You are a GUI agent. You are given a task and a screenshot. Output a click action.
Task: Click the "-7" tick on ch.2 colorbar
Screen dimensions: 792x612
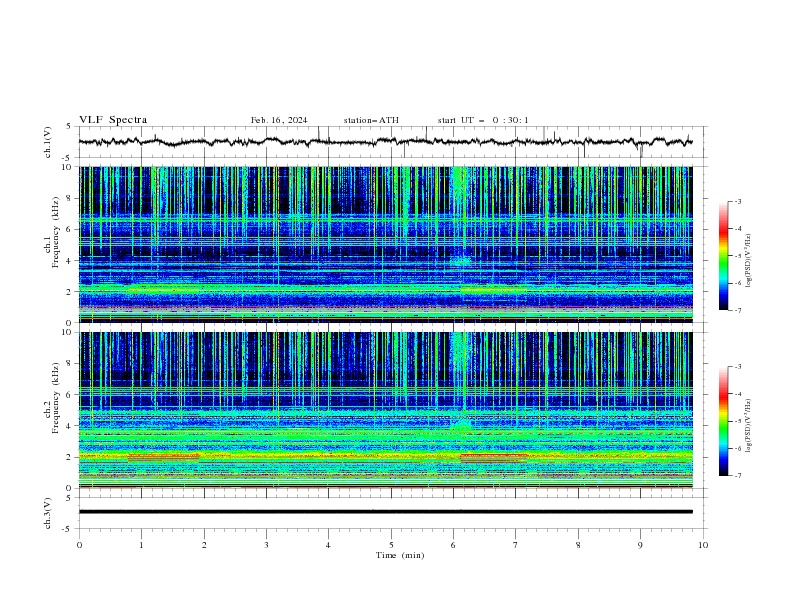[x=737, y=476]
